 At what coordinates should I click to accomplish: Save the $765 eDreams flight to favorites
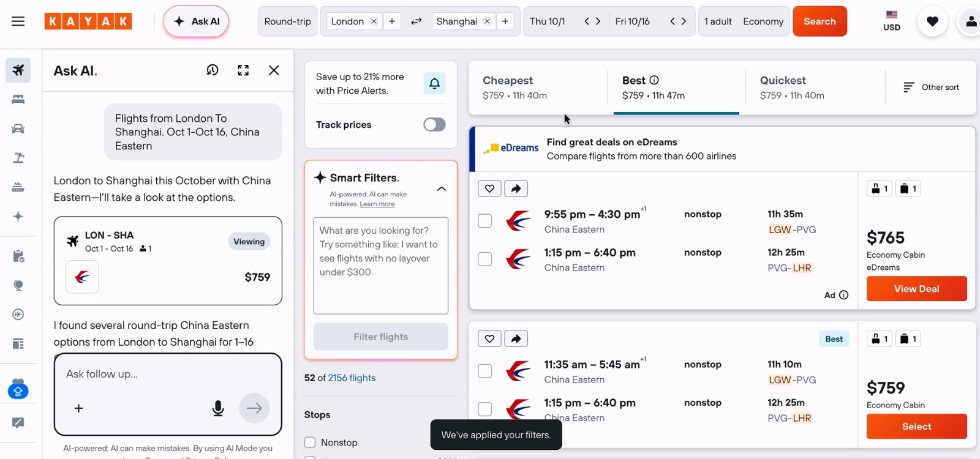click(x=489, y=188)
